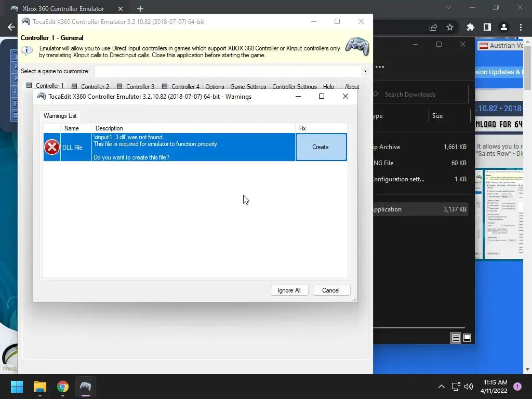Open the Help tab

(328, 87)
